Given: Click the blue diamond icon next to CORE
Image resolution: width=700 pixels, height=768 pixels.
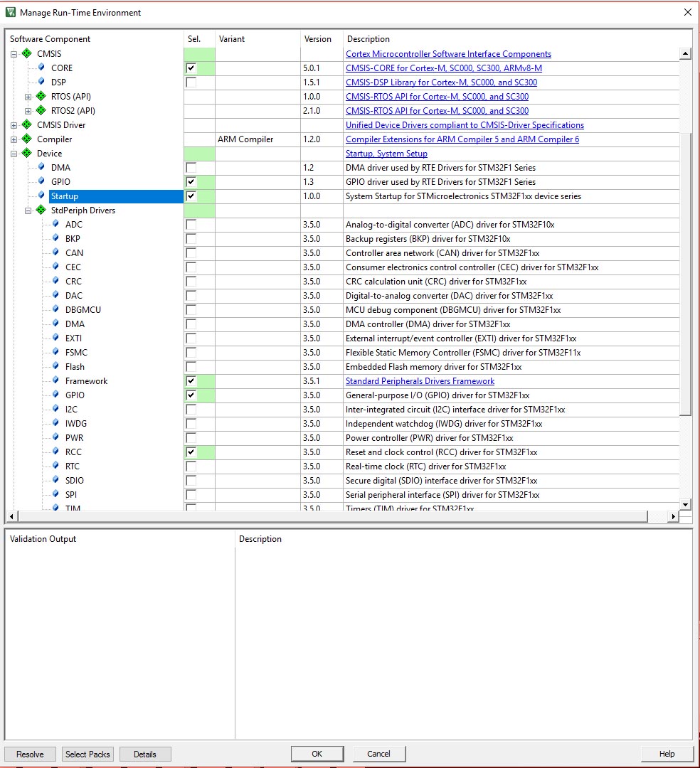Looking at the screenshot, I should (x=42, y=68).
